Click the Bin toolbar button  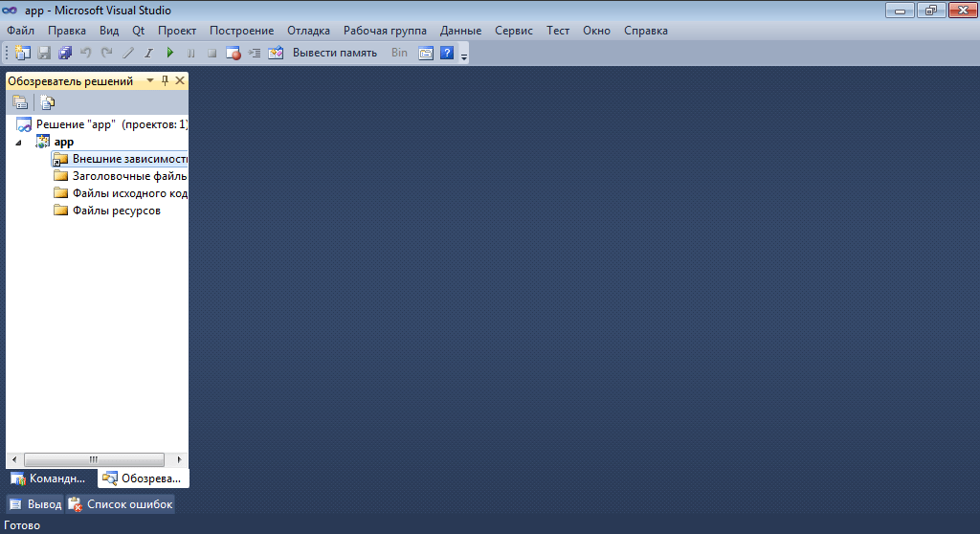(399, 54)
